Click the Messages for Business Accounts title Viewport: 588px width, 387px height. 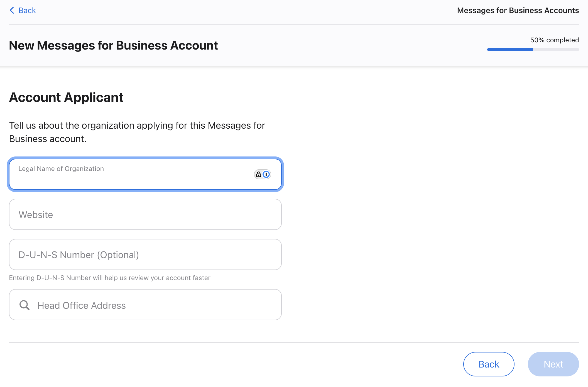click(518, 10)
